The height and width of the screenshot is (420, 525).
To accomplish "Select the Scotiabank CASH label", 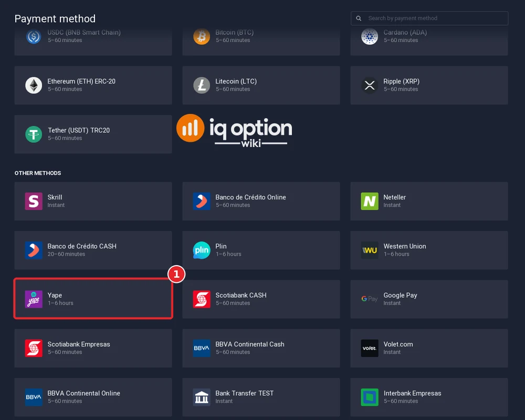I will pyautogui.click(x=241, y=296).
